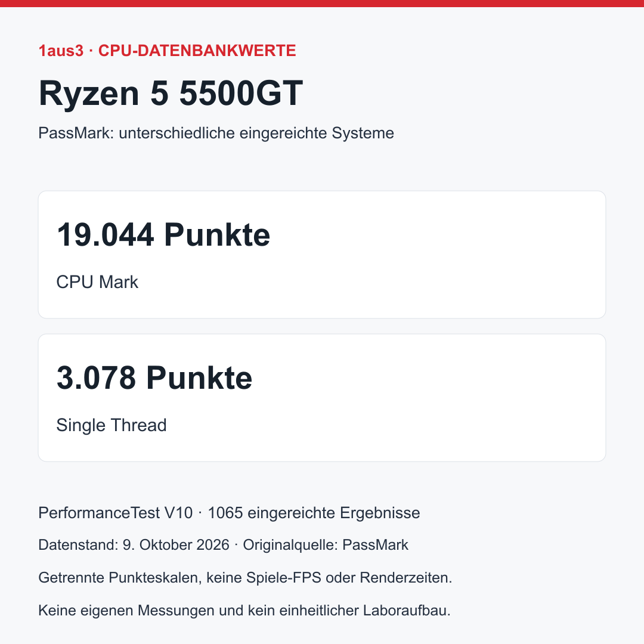644x644 pixels.
Task: Click the line 'PerformanceTest V10 · 1065 eingereichte Ergebnisse'
Action: click(229, 513)
